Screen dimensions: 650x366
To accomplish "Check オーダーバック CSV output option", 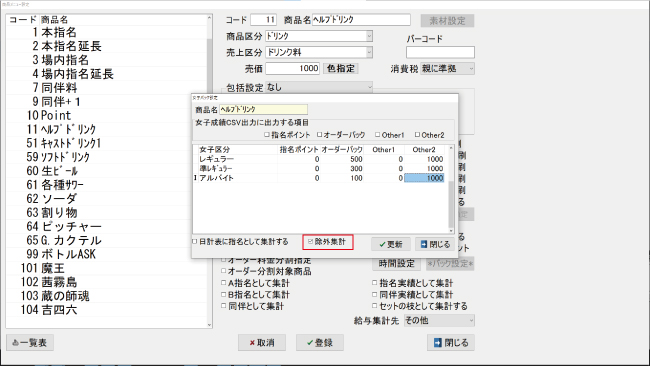I will click(x=319, y=135).
